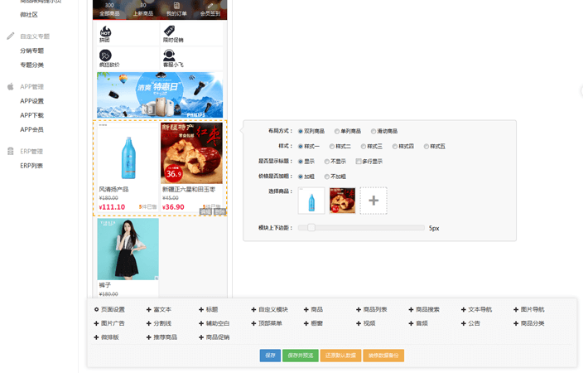Click the 拼团 HOT icon
The width and height of the screenshot is (588, 373).
coord(105,31)
